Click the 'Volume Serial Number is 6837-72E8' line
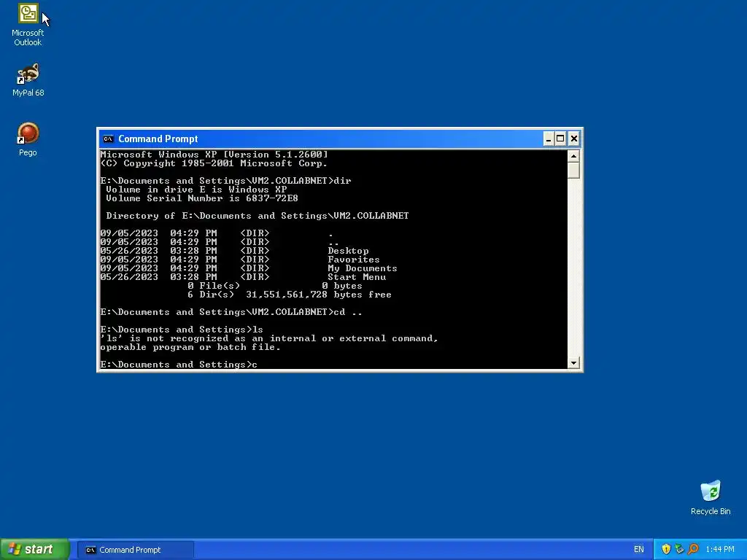 point(202,198)
